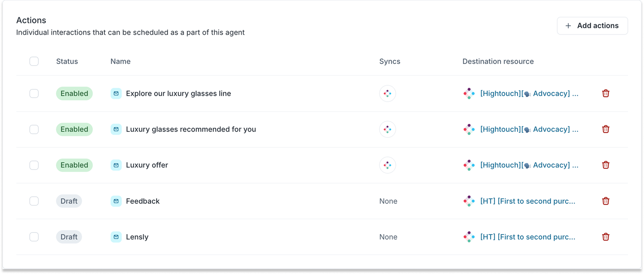Click email icon beside Lensly action
644x274 pixels.
pyautogui.click(x=116, y=237)
